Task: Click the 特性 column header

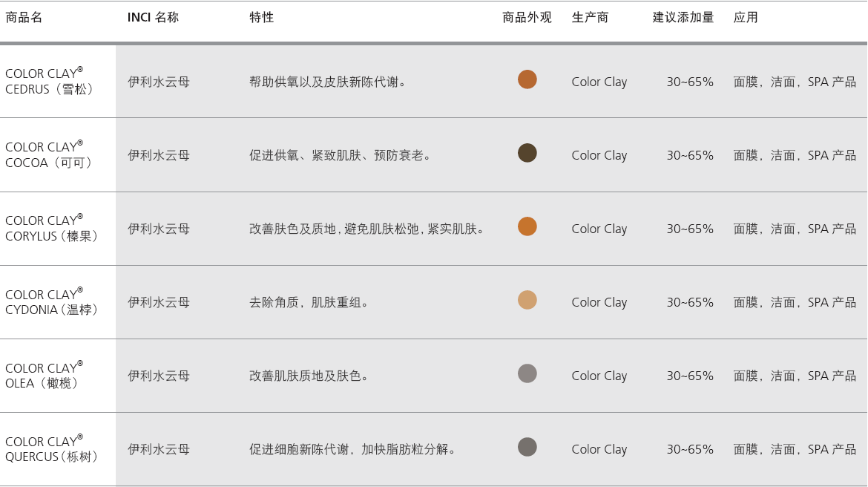Action: (x=261, y=17)
